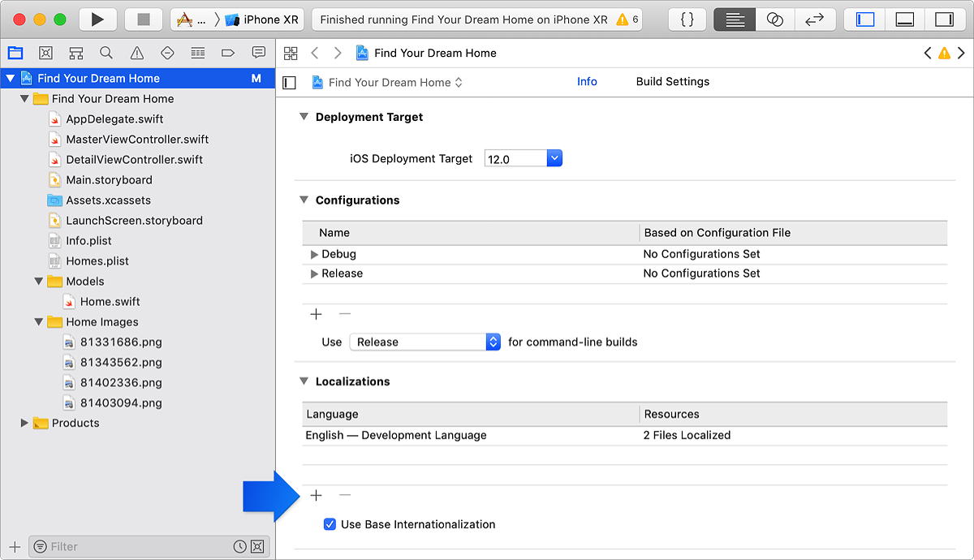974x560 pixels.
Task: Go forward in editor history
Action: [x=338, y=53]
